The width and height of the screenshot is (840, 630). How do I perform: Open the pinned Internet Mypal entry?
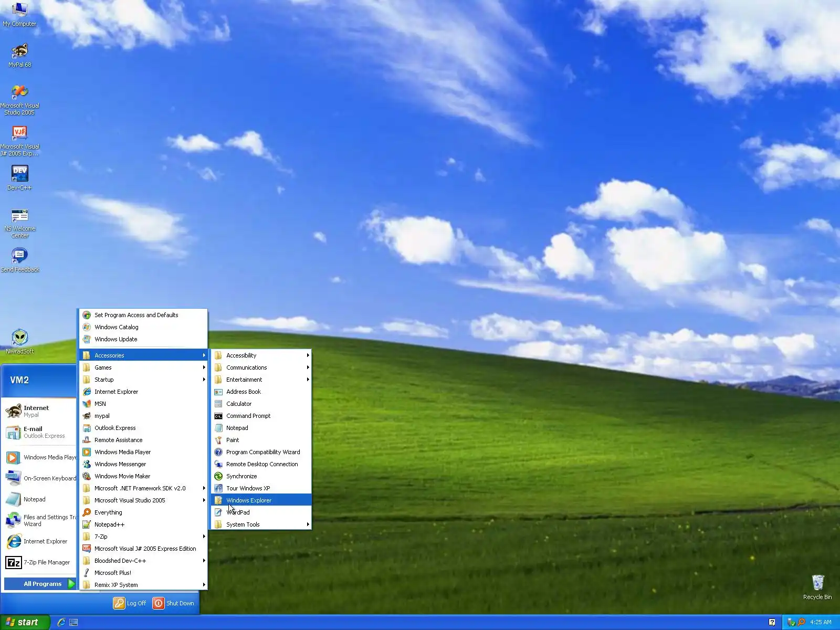coord(40,411)
